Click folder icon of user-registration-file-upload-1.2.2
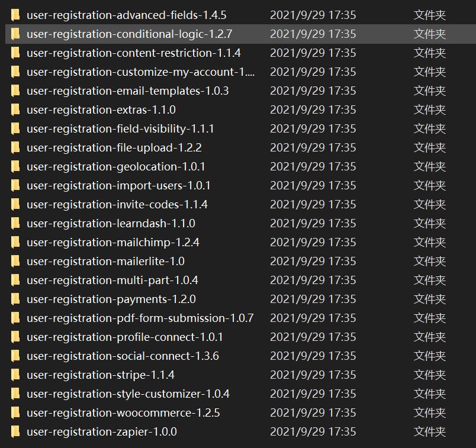The height and width of the screenshot is (448, 476). click(15, 147)
